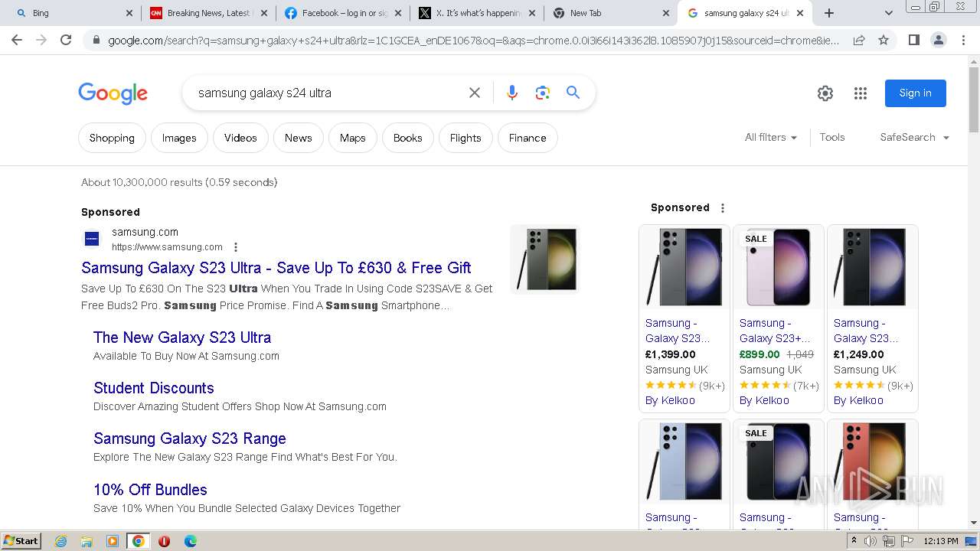Screen dimensions: 980x551
Task: Submit search using the magnifier icon
Action: pos(573,93)
